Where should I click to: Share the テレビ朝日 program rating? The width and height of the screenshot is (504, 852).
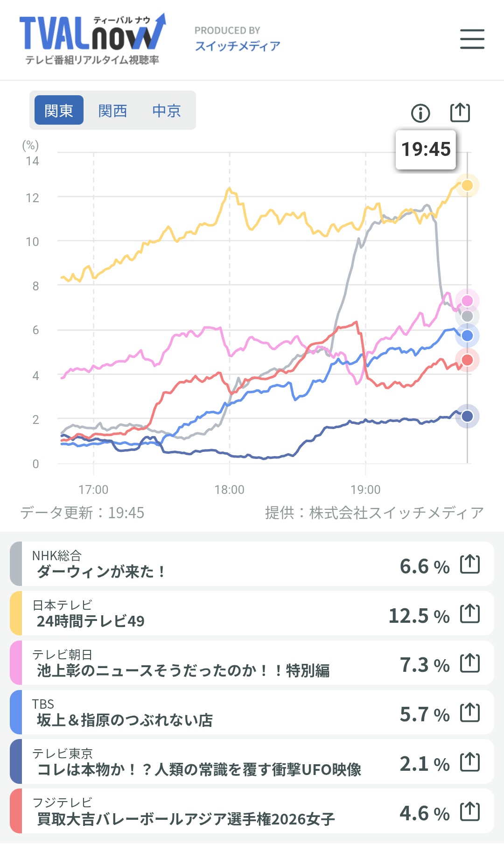click(x=470, y=663)
